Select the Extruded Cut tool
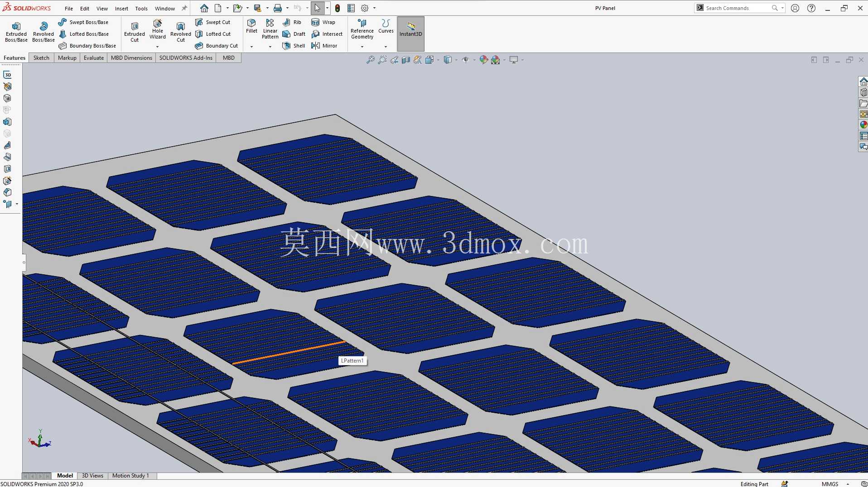The width and height of the screenshot is (868, 487). (x=135, y=32)
